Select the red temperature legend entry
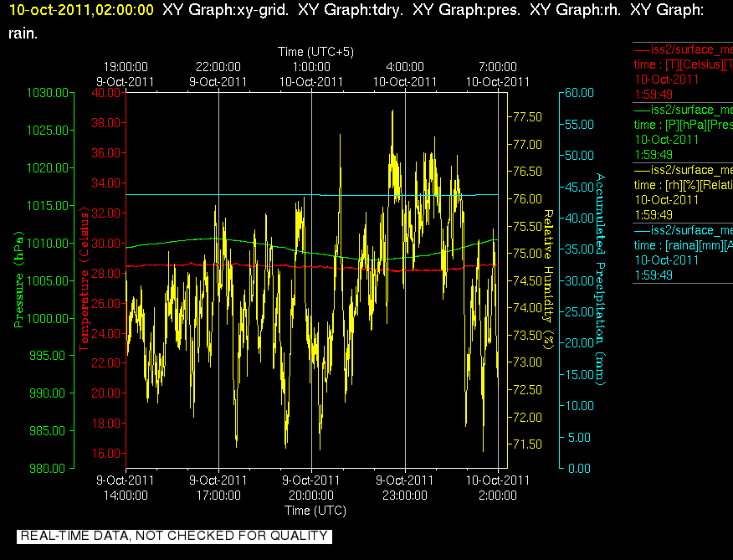This screenshot has height=560, width=733. 683,72
